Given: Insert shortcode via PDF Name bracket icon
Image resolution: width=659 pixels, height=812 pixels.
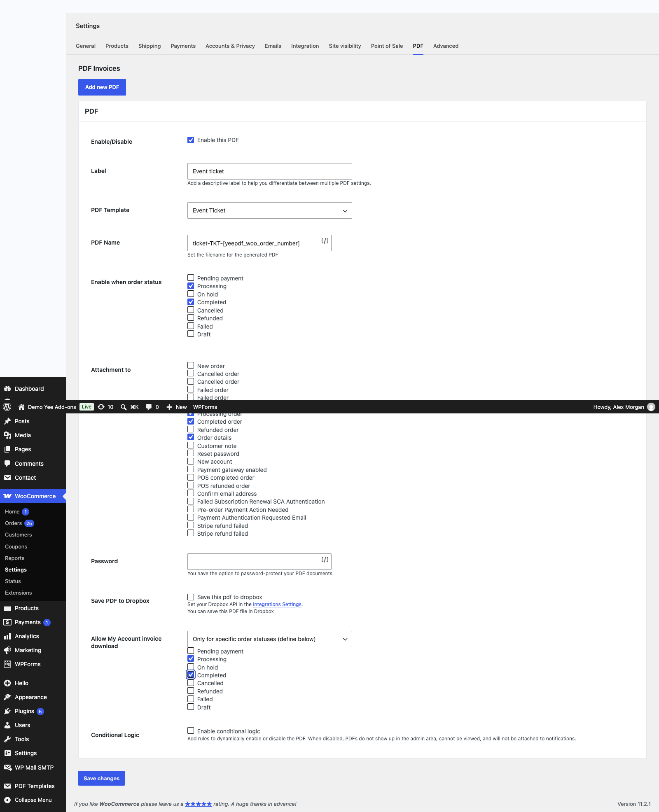Looking at the screenshot, I should [x=325, y=241].
